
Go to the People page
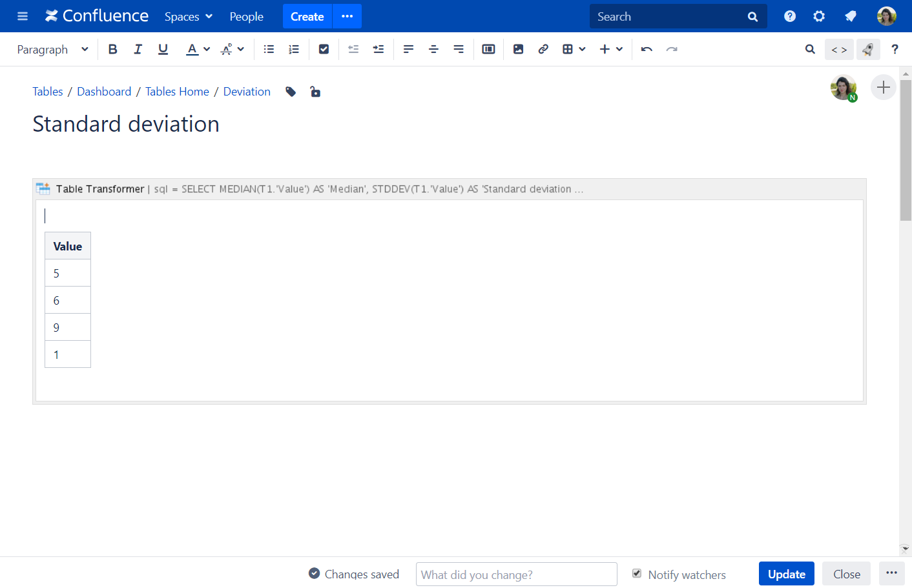[x=246, y=17]
